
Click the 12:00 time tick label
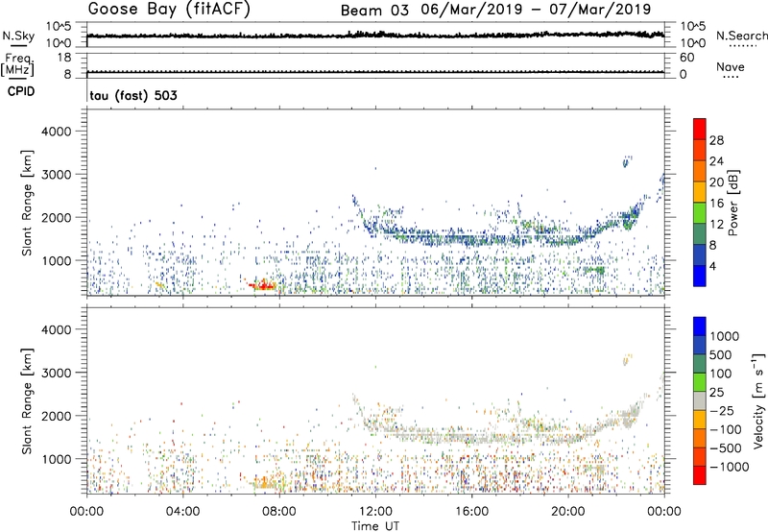[x=375, y=511]
